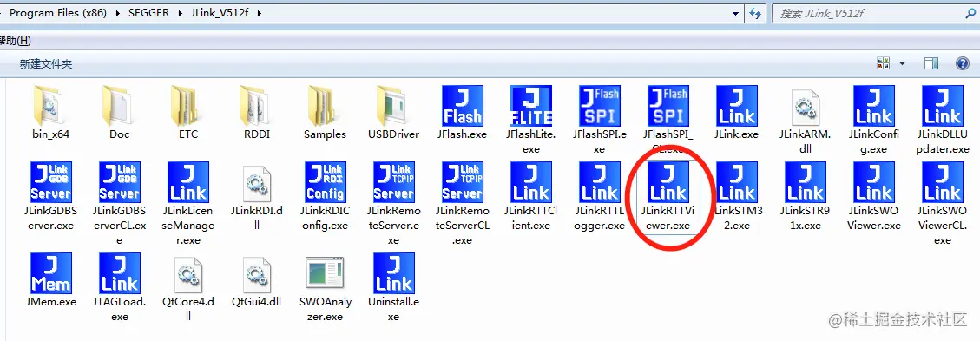Select the JLinkRemoteServer.exe icon
The height and width of the screenshot is (341, 980).
(x=394, y=181)
